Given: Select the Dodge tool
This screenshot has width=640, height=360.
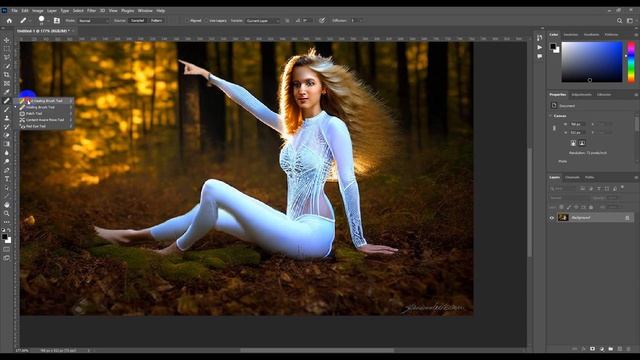Looking at the screenshot, I should (7, 161).
